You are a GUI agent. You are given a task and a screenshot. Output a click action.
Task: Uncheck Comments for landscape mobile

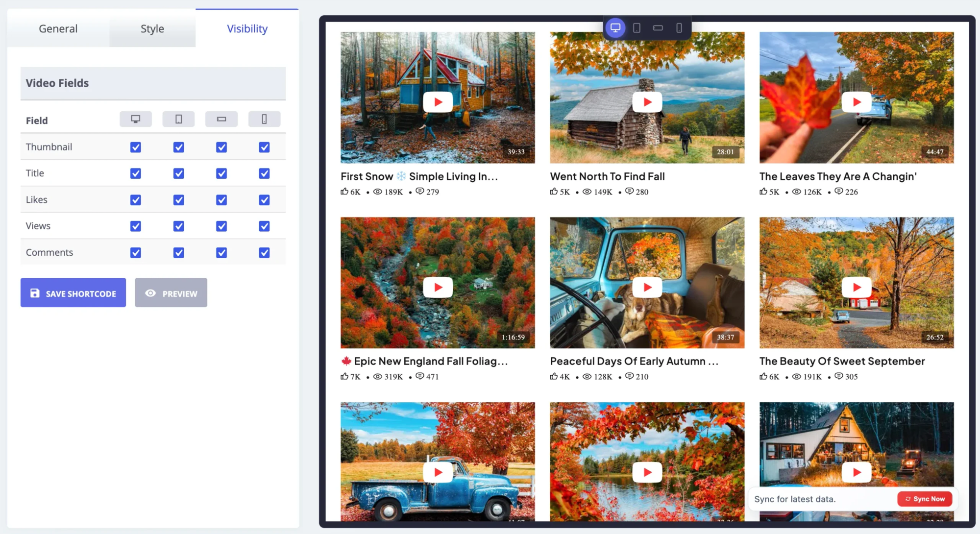coord(221,253)
